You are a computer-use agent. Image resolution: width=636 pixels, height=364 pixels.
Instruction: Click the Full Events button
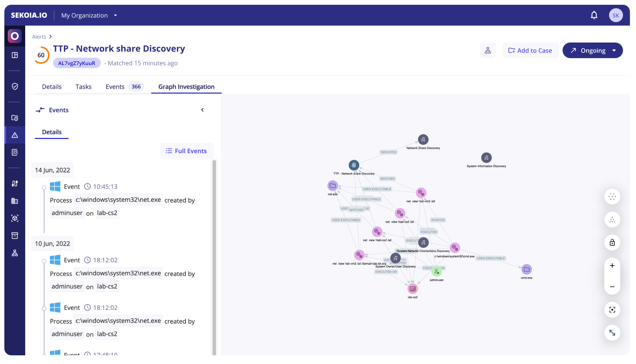[186, 151]
